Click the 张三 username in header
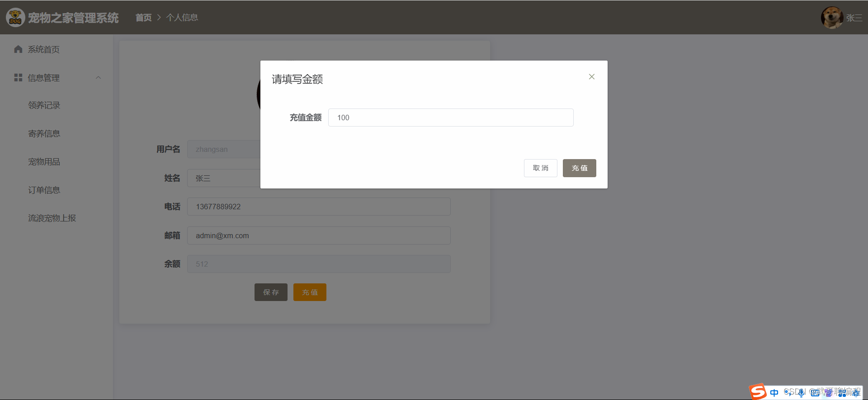Viewport: 868px width, 400px height. click(854, 18)
